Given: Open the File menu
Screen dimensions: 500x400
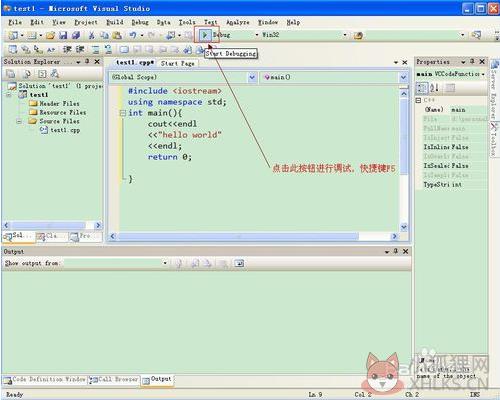Looking at the screenshot, I should coord(15,22).
